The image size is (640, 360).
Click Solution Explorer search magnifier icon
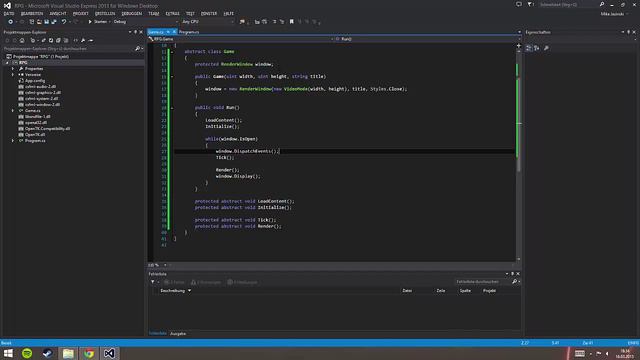138,49
